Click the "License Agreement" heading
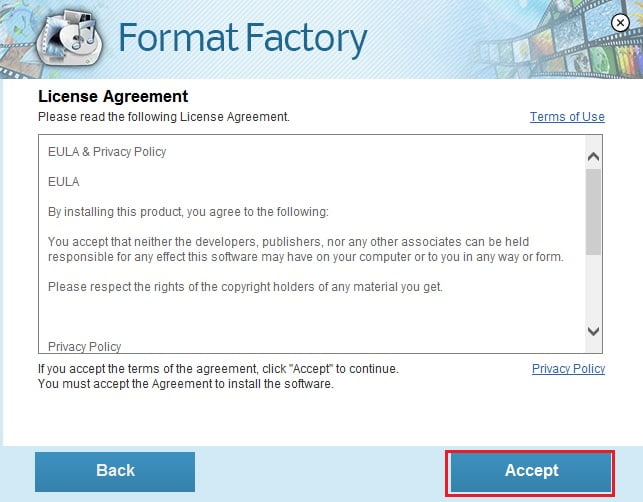 [113, 97]
